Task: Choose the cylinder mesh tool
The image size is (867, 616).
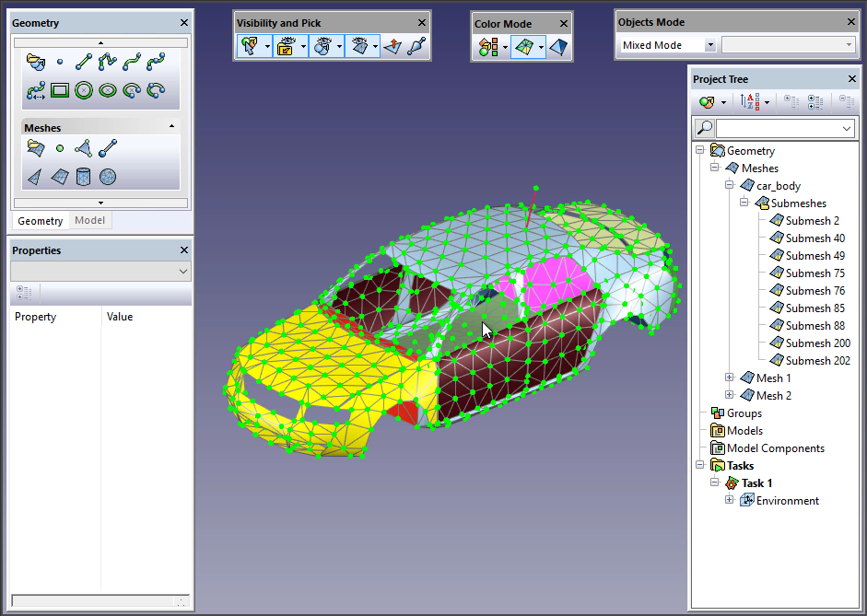Action: coord(84,176)
